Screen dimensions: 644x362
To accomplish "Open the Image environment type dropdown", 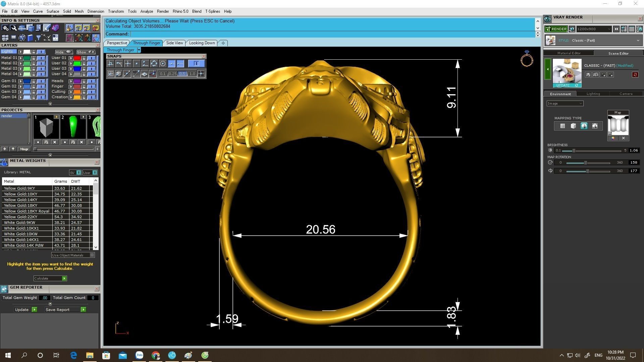I will pos(565,103).
